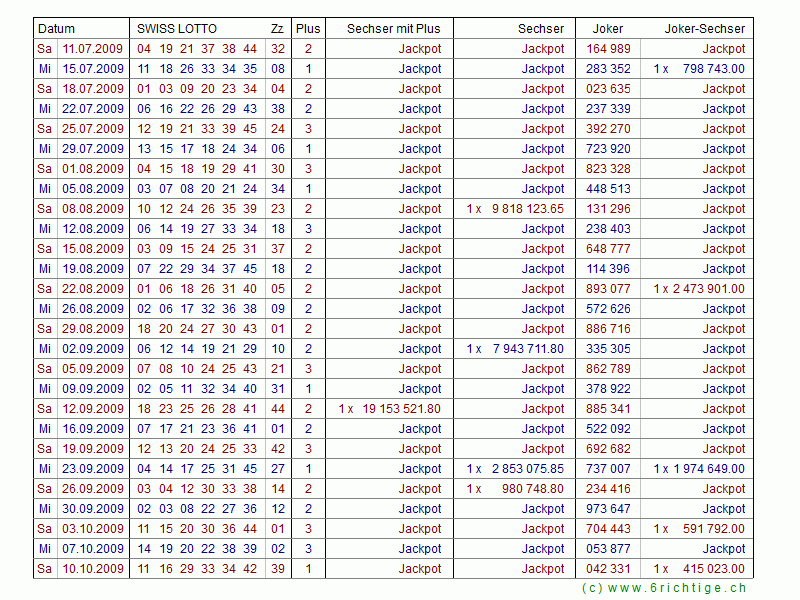
Task: Select the date 12.09.2009
Action: (x=93, y=409)
